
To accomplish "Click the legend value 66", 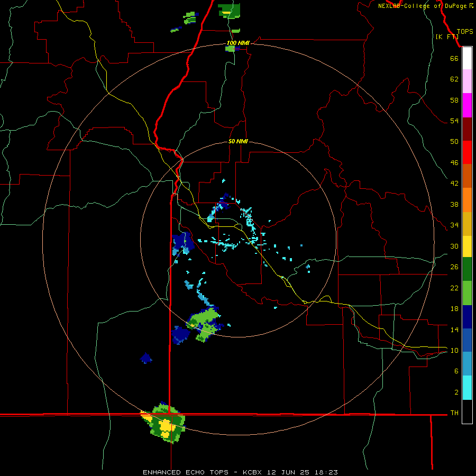I will click(454, 58).
